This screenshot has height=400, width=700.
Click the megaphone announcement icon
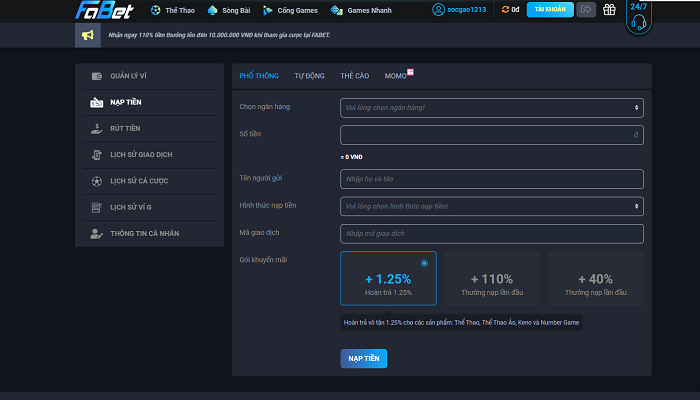coord(88,36)
